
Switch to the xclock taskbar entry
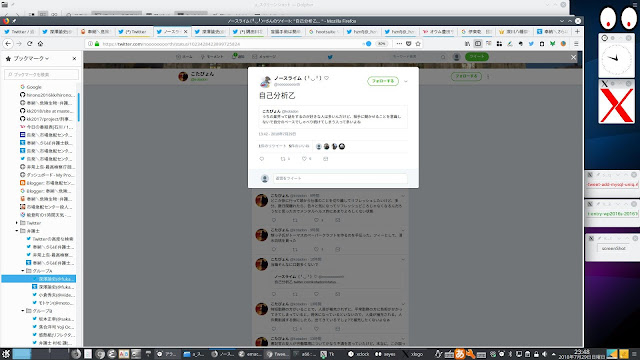(359, 354)
